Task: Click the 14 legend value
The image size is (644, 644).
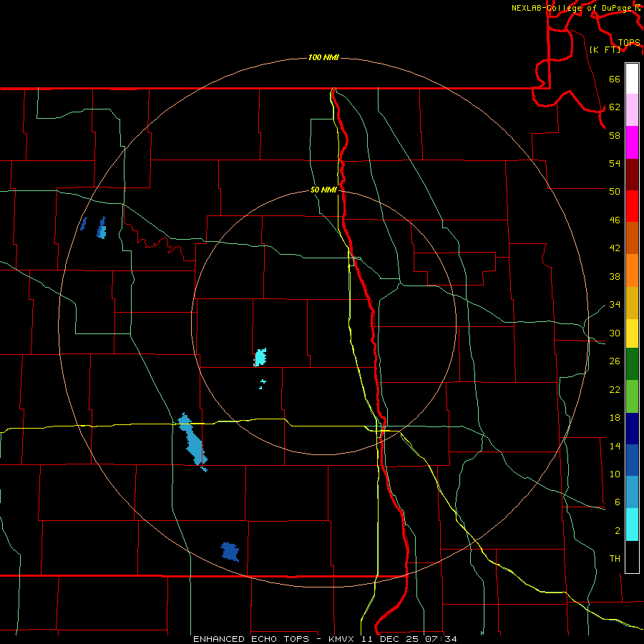Action: (x=615, y=446)
